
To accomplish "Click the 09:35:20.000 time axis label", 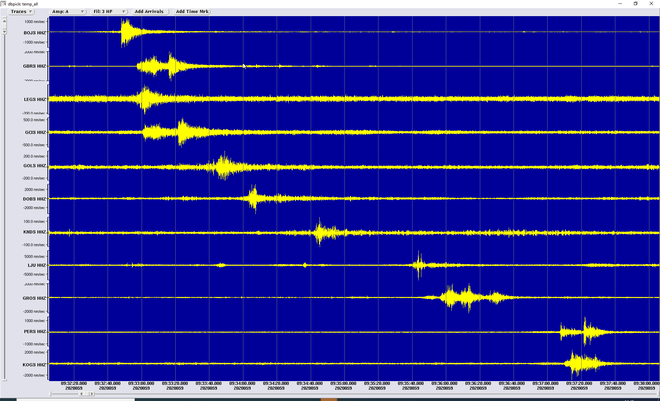I will (377, 383).
